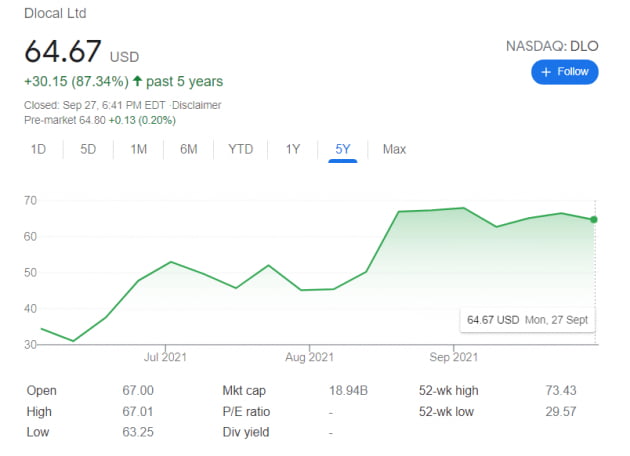This screenshot has width=630, height=456.
Task: Click the Aug 2021 axis label
Action: click(x=309, y=357)
